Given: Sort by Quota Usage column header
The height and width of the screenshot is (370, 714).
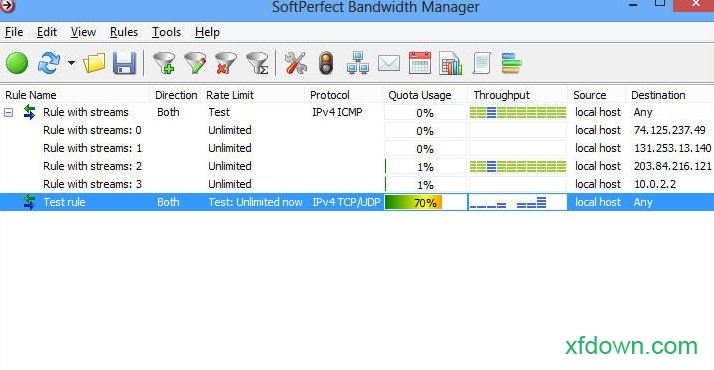Looking at the screenshot, I should pos(426,95).
